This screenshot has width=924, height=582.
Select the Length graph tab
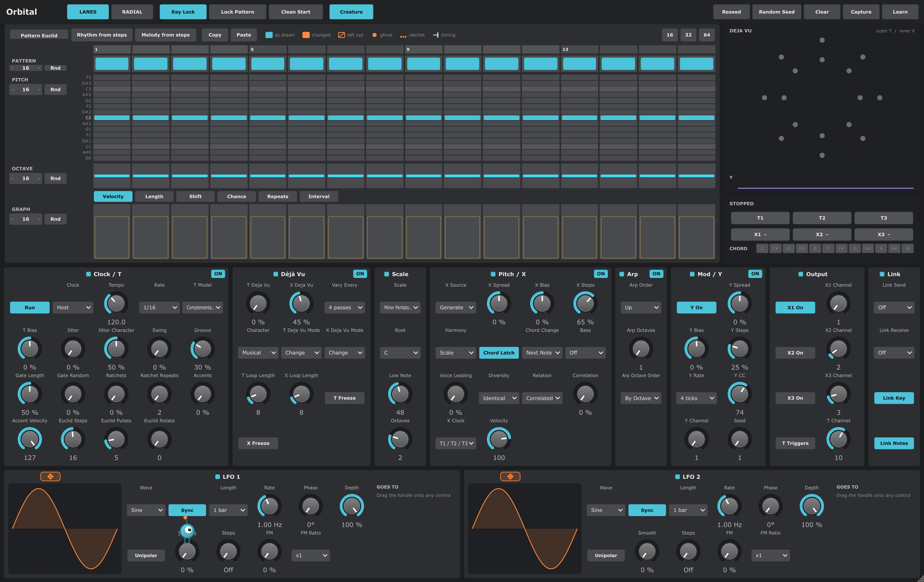click(154, 196)
